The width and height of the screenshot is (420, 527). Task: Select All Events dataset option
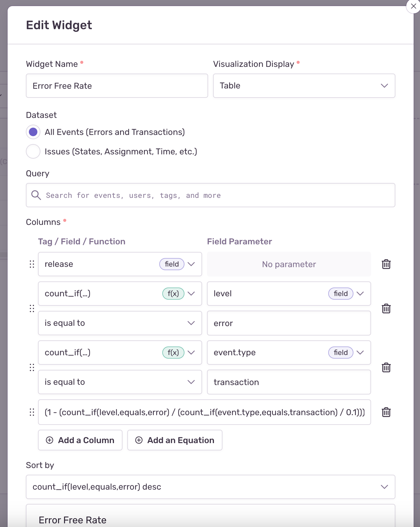click(x=33, y=132)
